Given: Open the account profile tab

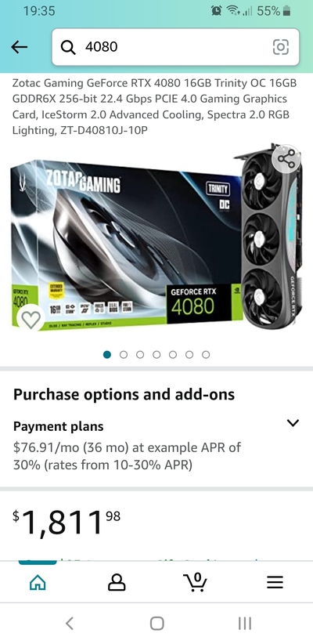Looking at the screenshot, I should 117,582.
